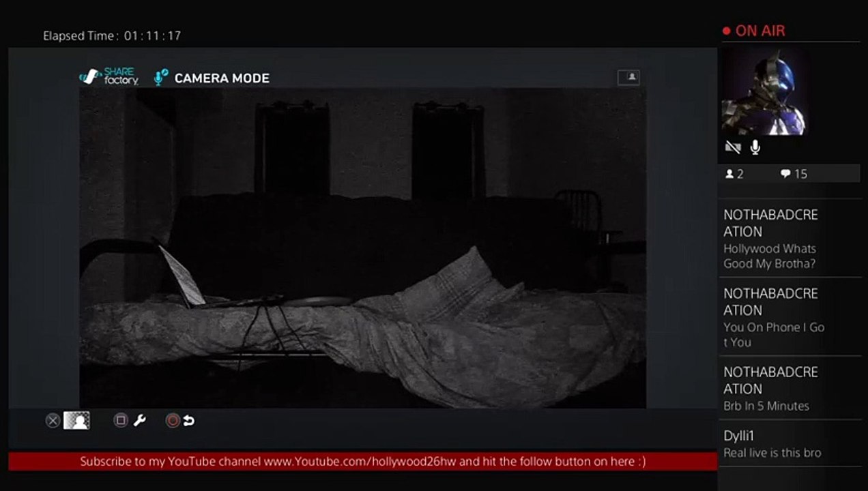Toggle the broadcast microphone icon under avatar

(755, 147)
